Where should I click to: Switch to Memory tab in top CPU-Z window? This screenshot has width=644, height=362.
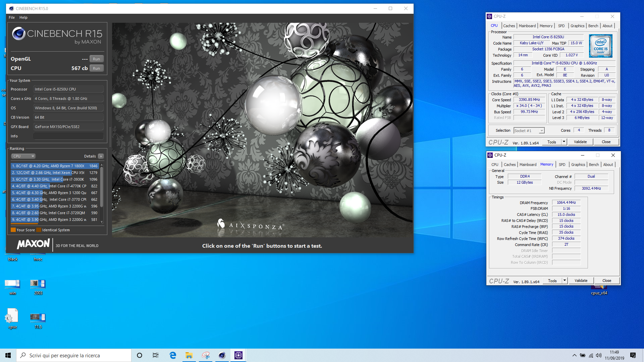pyautogui.click(x=546, y=26)
